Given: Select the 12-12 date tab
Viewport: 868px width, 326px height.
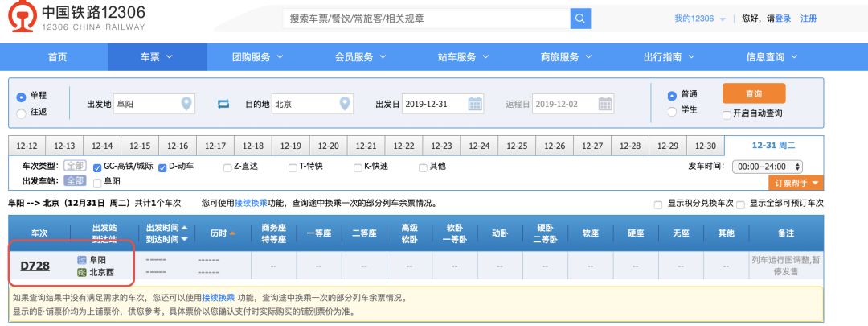Looking at the screenshot, I should [27, 146].
